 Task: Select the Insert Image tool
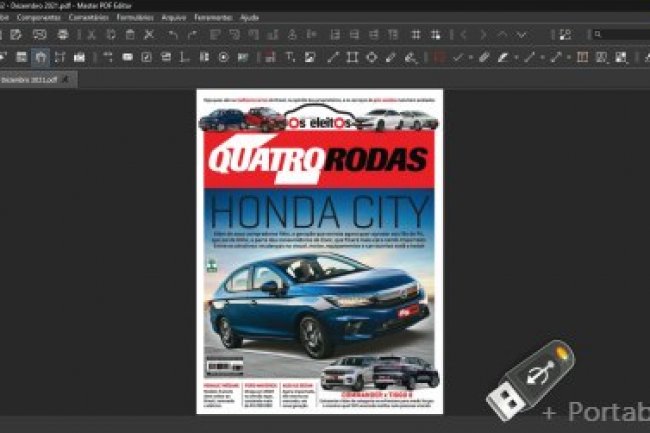coord(310,57)
